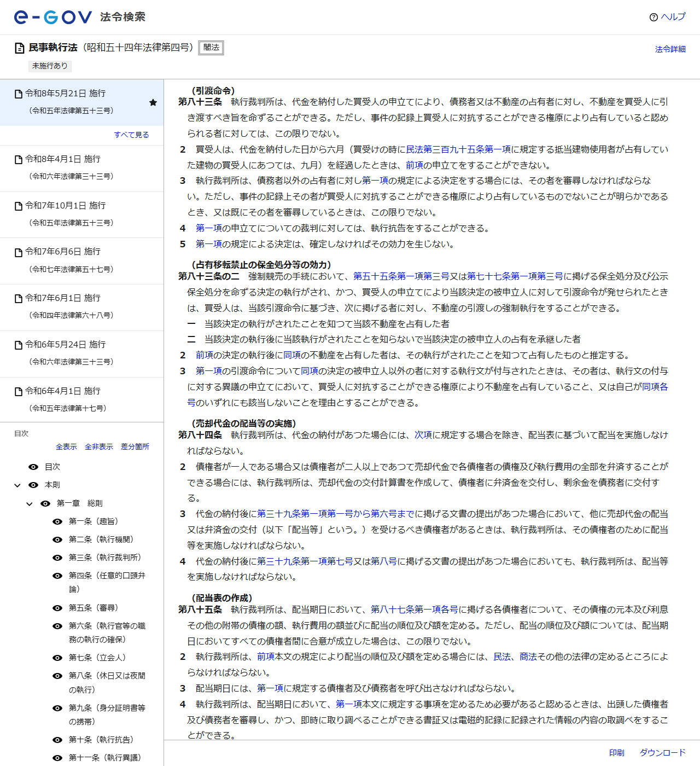Screen dimensions: 700x766
Task: Click document icon for 令和7年10月1日 施行
Action: tap(18, 206)
